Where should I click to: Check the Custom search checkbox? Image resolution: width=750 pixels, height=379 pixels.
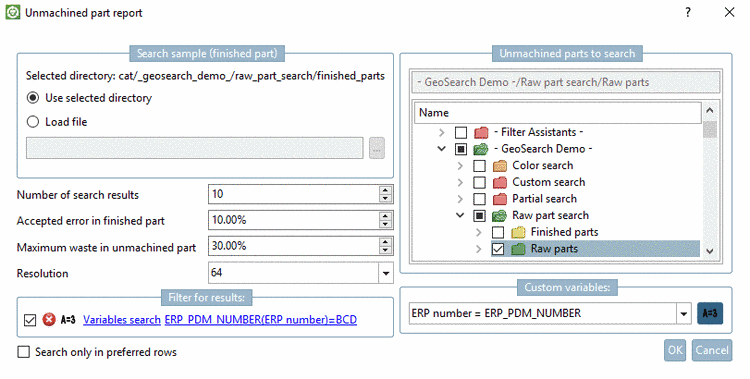(479, 183)
